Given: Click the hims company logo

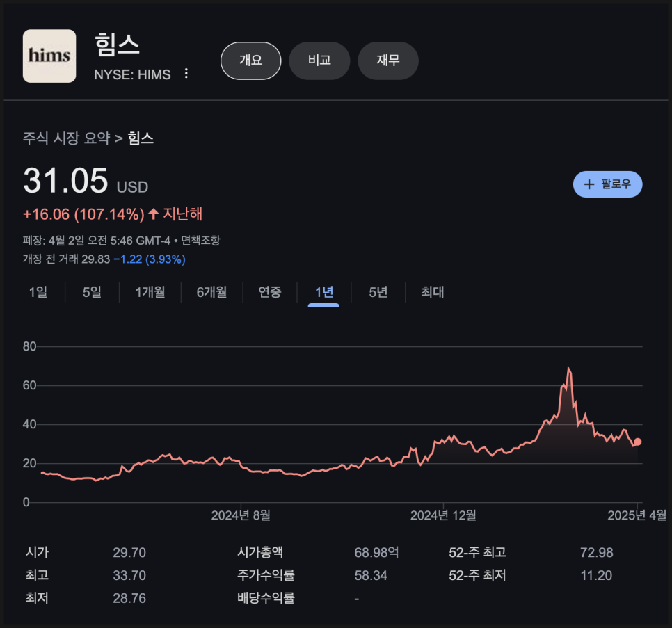Looking at the screenshot, I should coord(49,56).
